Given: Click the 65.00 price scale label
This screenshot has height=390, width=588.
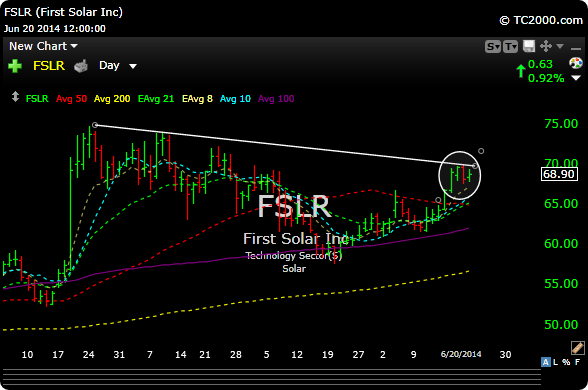Looking at the screenshot, I should click(x=561, y=204).
